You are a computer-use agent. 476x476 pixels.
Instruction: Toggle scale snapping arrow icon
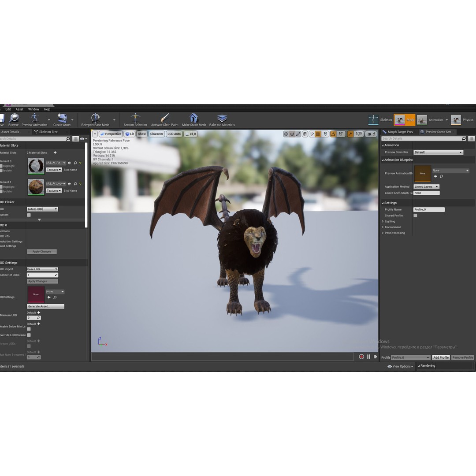(350, 134)
